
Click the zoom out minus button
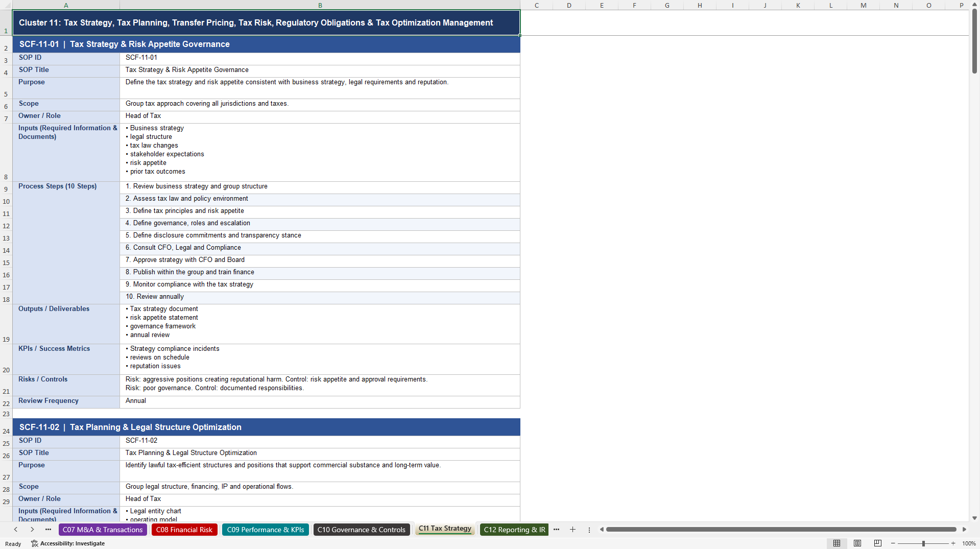click(x=893, y=543)
